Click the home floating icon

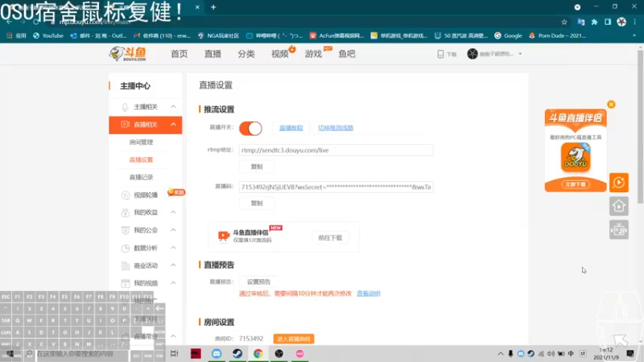click(x=619, y=206)
